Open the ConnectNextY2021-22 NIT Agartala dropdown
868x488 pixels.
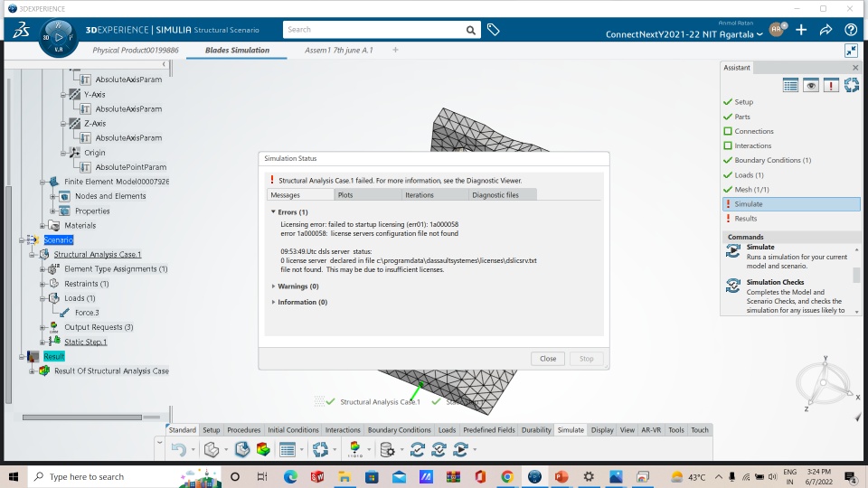click(684, 34)
